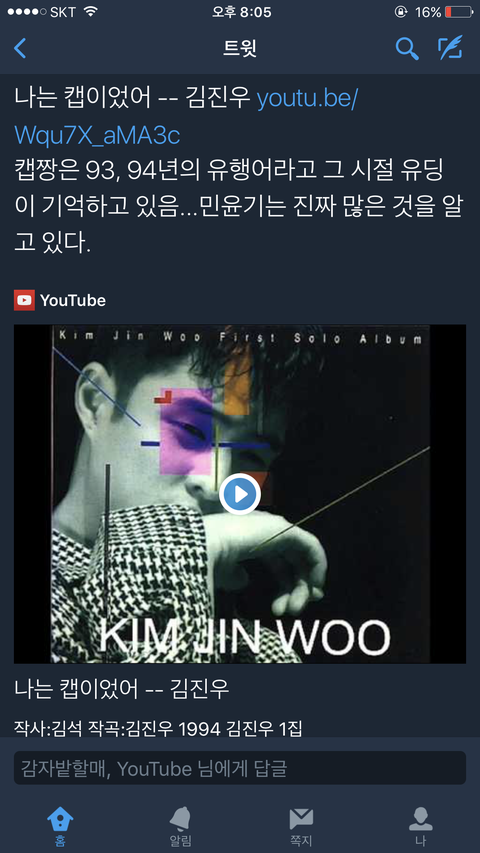This screenshot has height=853, width=480.
Task: Tap the YouTube source label text
Action: point(73,300)
